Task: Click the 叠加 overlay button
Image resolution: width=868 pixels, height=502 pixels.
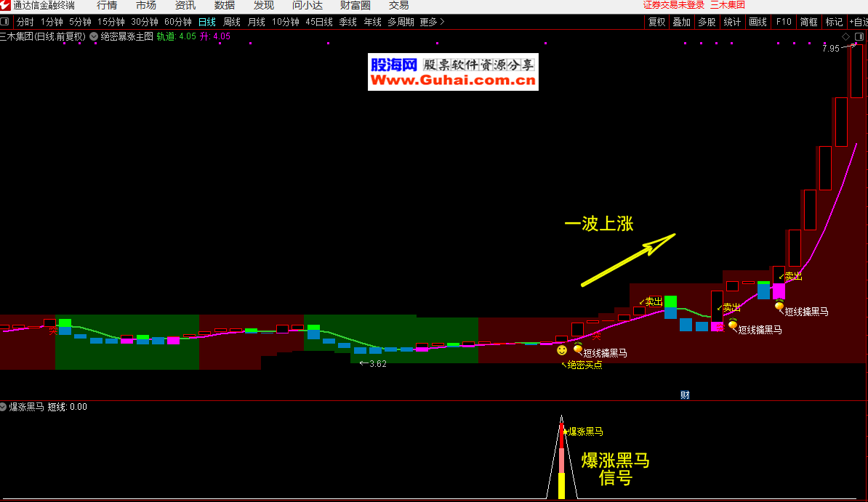Action: click(681, 22)
